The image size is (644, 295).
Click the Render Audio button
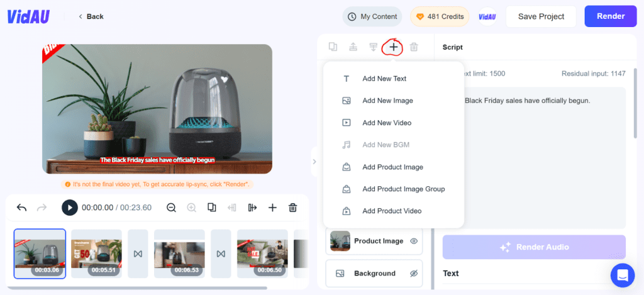[534, 247]
